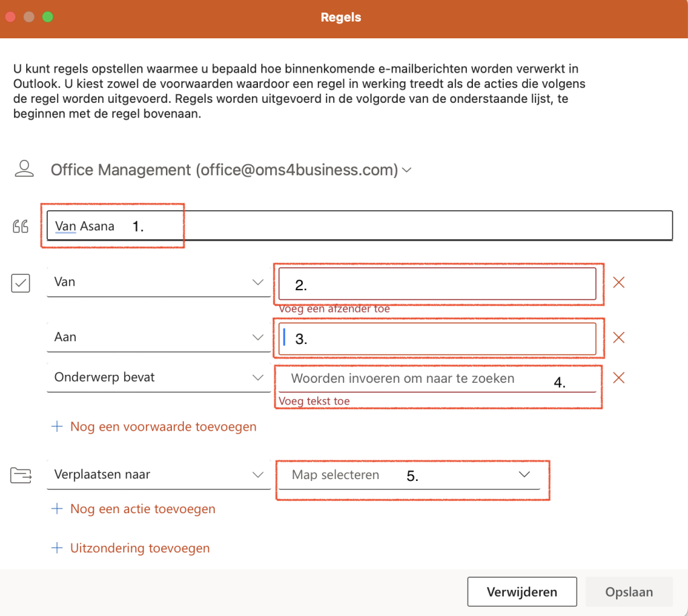
Task: Click 'Nog een actie toevoegen' link
Action: pyautogui.click(x=142, y=509)
